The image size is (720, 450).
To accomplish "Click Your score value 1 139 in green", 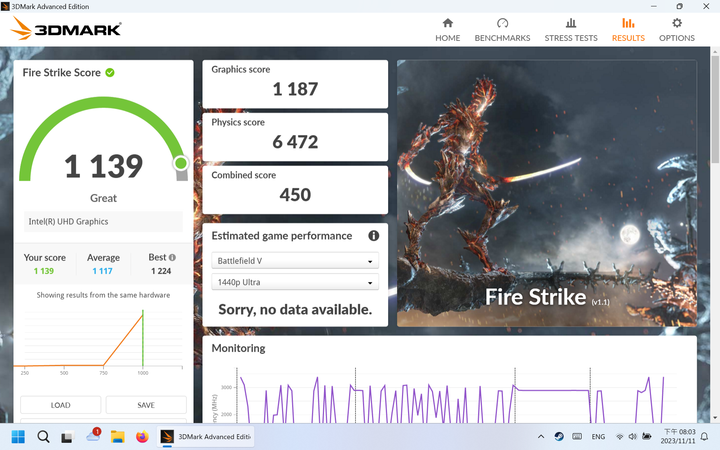I will point(44,271).
